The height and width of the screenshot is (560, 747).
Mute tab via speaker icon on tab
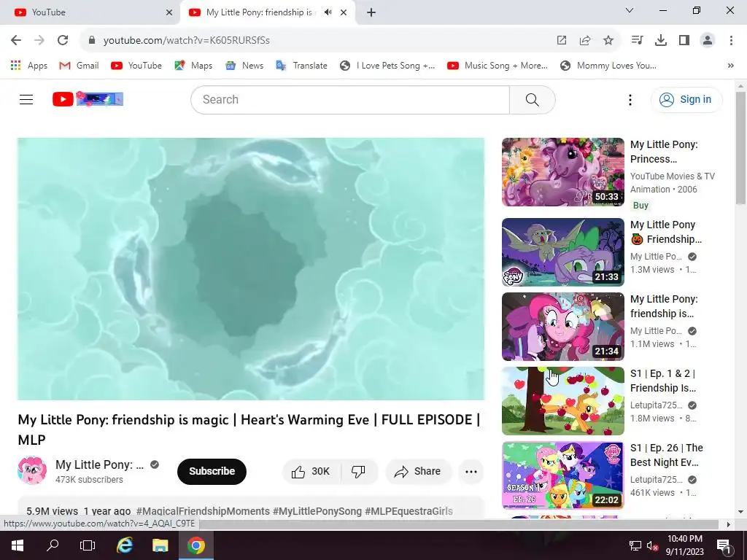coord(328,12)
